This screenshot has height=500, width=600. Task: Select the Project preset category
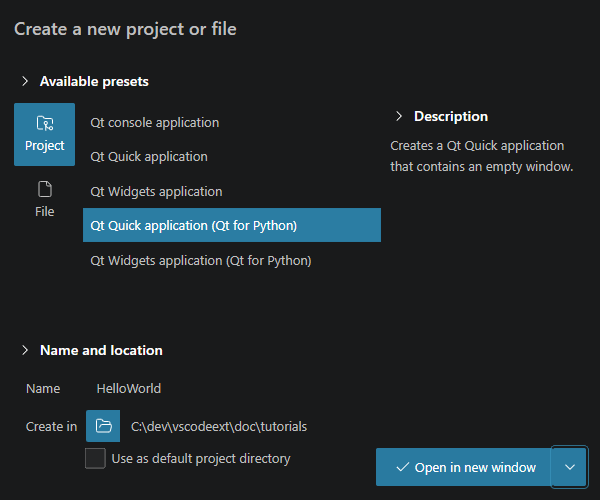coord(44,134)
